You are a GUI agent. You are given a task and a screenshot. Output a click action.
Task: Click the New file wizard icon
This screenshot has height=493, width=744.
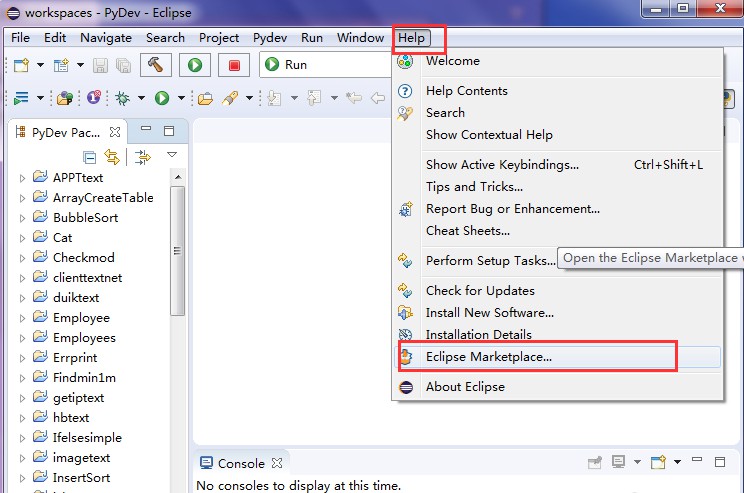pyautogui.click(x=21, y=65)
